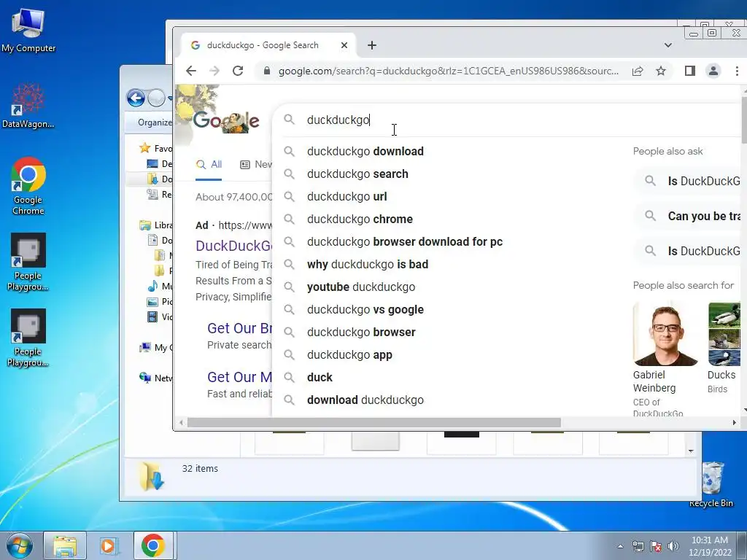The width and height of the screenshot is (747, 560).
Task: Reload the Google search page
Action: click(238, 71)
